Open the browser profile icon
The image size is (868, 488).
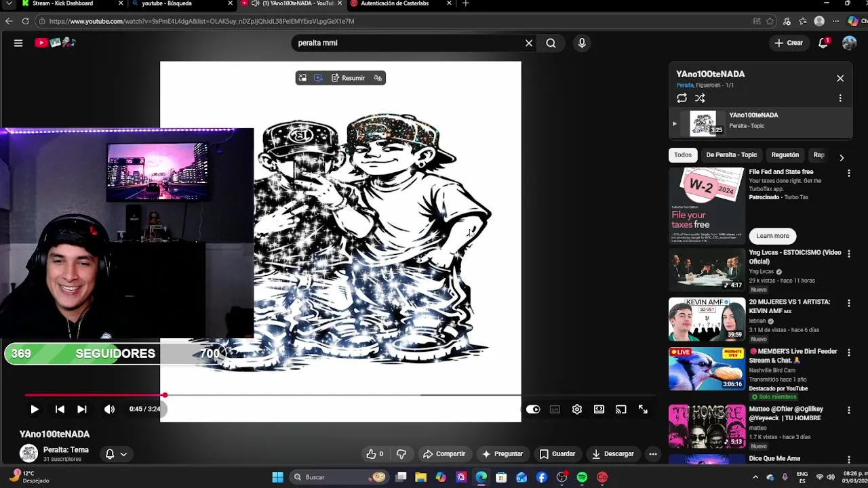coord(819,21)
